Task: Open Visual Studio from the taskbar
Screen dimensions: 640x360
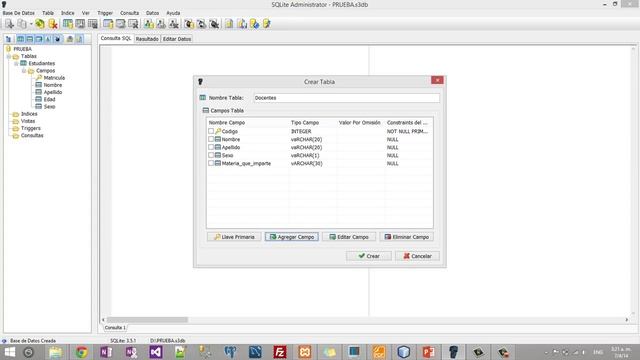Action: coord(156,352)
